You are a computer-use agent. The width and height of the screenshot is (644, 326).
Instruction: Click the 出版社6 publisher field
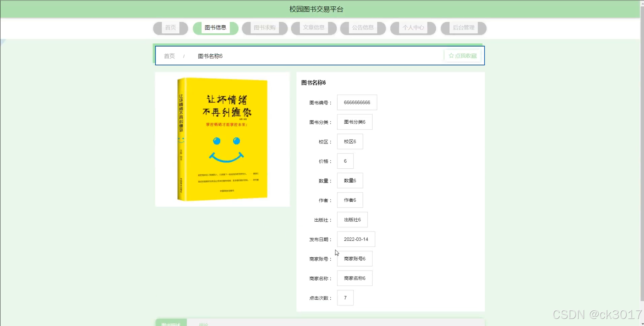(x=352, y=219)
